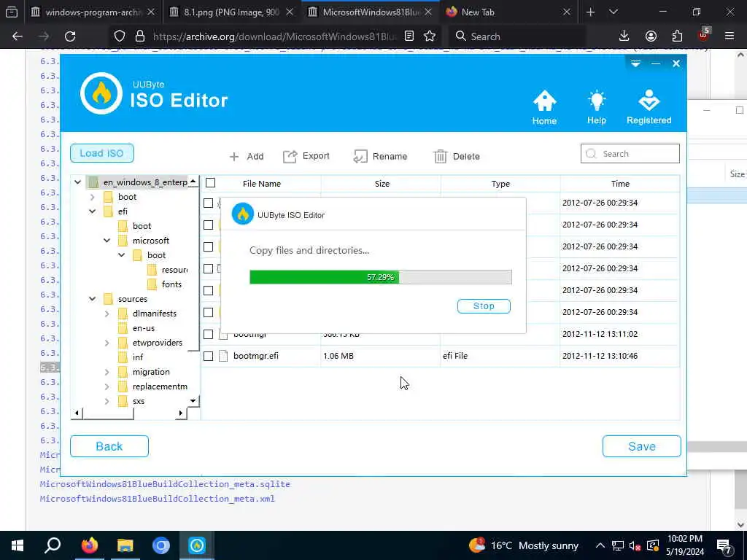Image resolution: width=747 pixels, height=560 pixels.
Task: Select the fonts folder in tree
Action: [171, 284]
